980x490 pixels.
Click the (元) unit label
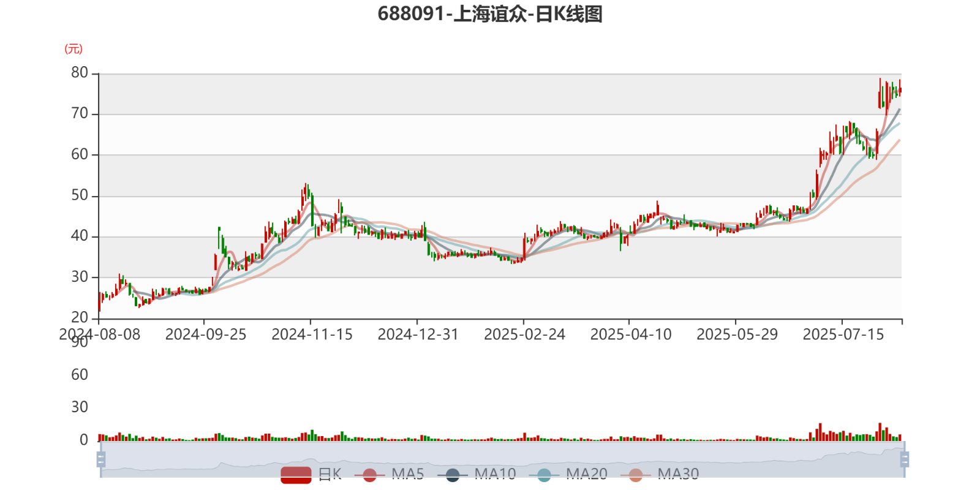pyautogui.click(x=73, y=49)
